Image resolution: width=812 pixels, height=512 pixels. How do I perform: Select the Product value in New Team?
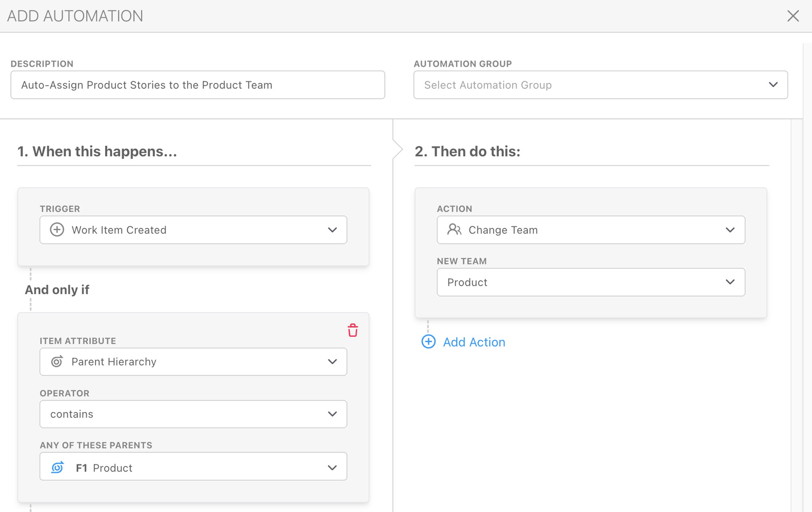point(467,283)
